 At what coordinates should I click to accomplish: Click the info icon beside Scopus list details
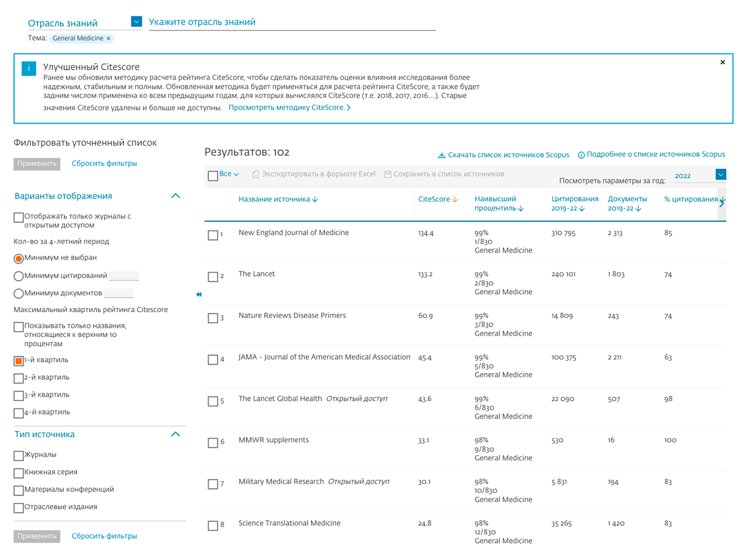(x=581, y=155)
